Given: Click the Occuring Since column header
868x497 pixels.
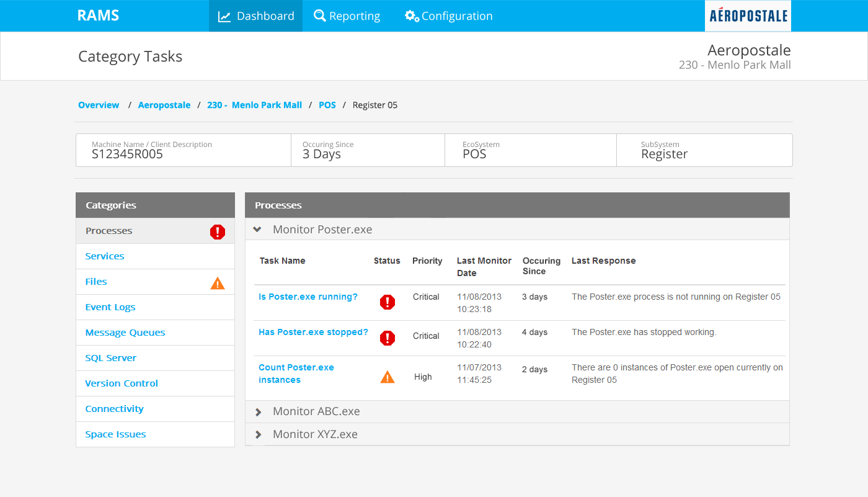Looking at the screenshot, I should [541, 266].
